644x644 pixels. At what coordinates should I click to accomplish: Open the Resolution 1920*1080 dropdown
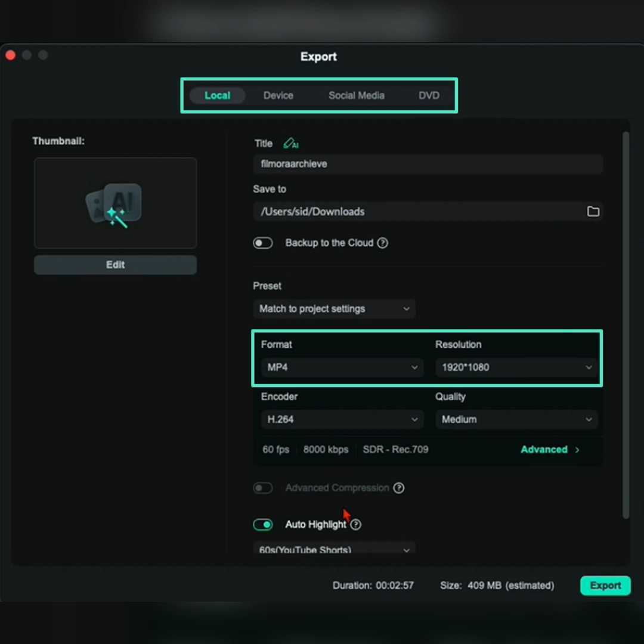516,367
